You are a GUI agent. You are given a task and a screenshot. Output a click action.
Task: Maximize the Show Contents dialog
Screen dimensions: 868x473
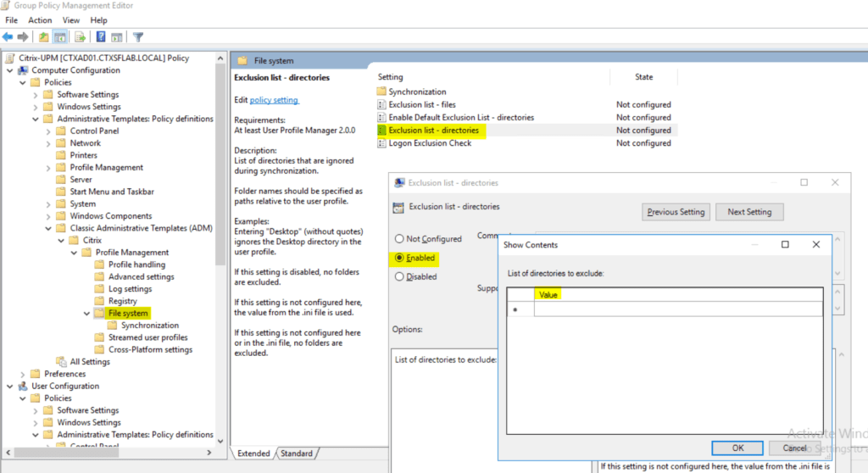pyautogui.click(x=785, y=244)
